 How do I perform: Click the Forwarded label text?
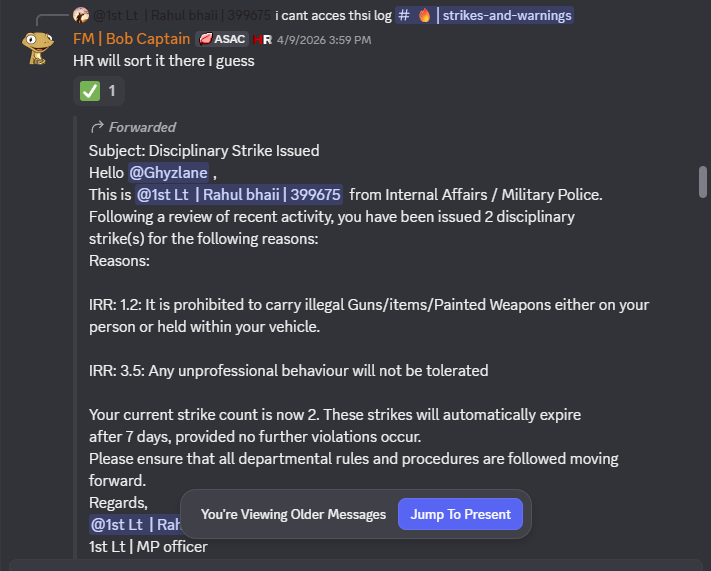pos(142,127)
